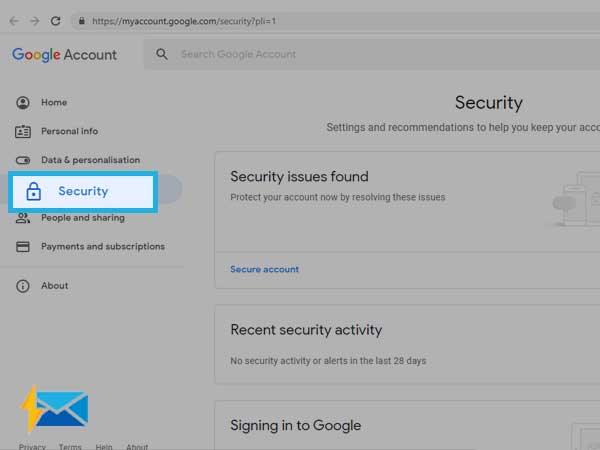Click the Personal info ID card icon
Viewport: 600px width, 450px height.
click(23, 131)
